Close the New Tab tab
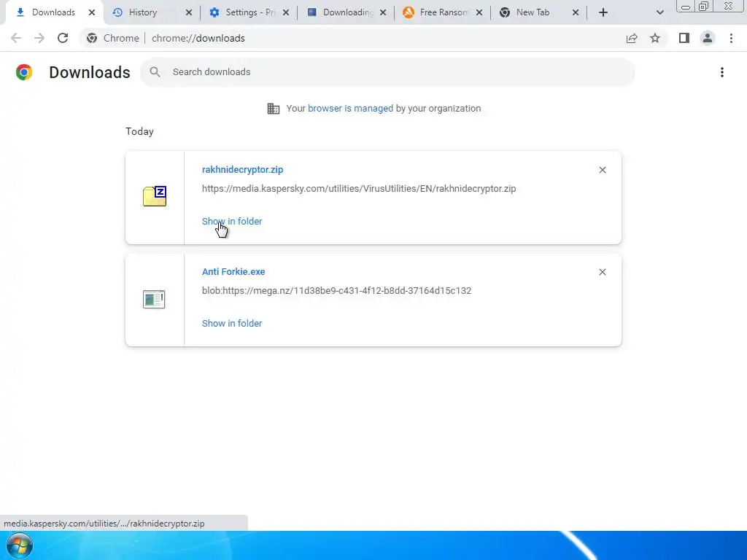This screenshot has height=560, width=747. 576,12
